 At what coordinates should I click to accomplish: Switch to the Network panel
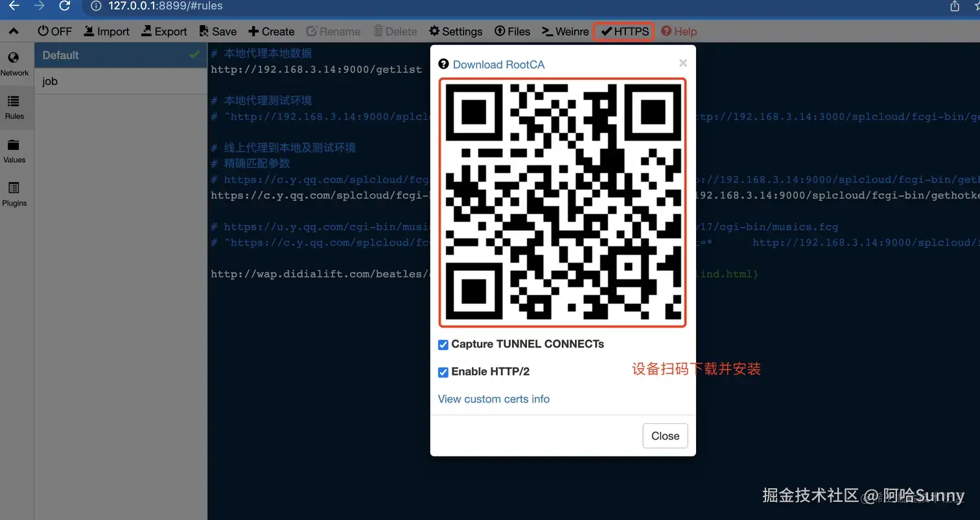pos(14,64)
